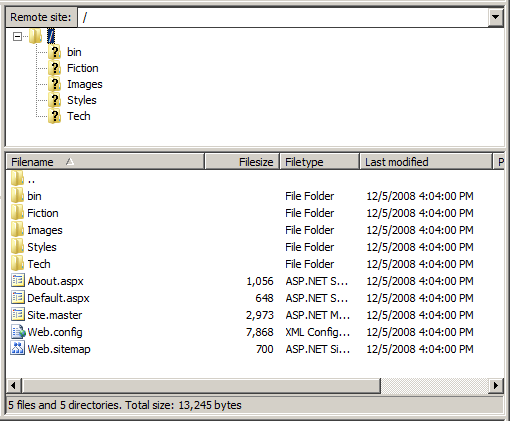Click the Web.sitemap file icon
Viewport: 510px width, 421px height.
point(18,349)
